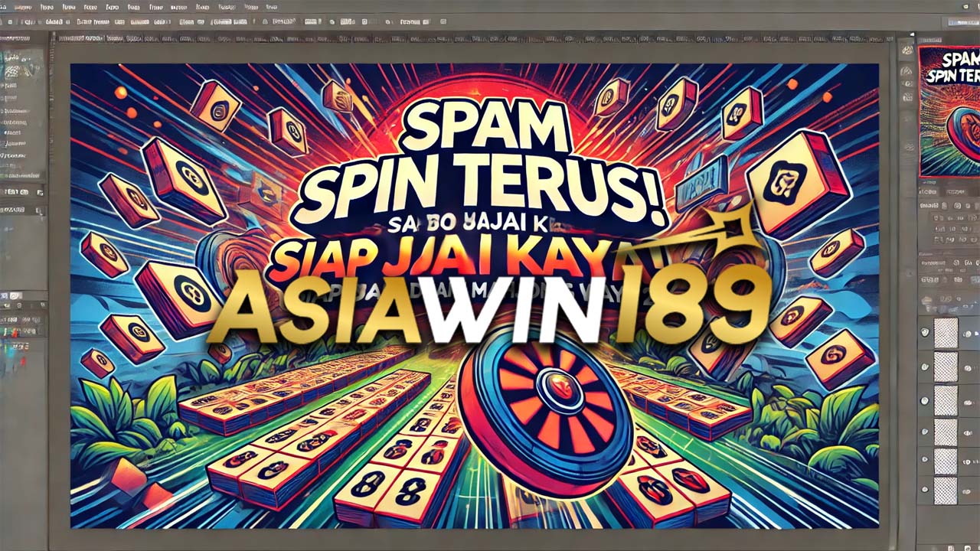Toggle visibility eye of the topmost layer

coord(924,331)
